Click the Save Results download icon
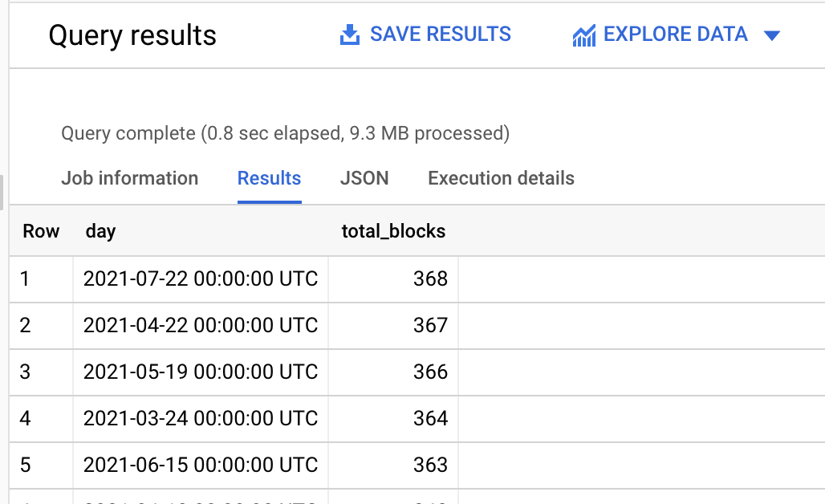Viewport: 825px width, 504px height. [349, 35]
